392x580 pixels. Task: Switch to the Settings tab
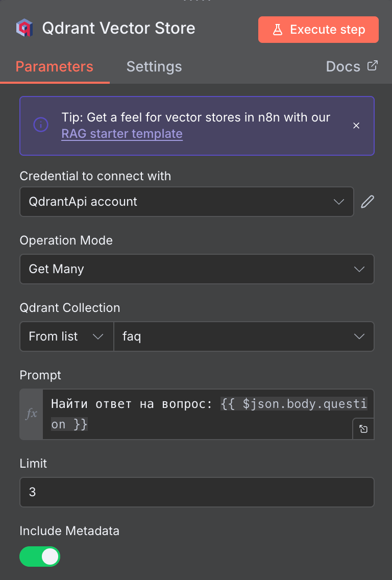coord(154,66)
